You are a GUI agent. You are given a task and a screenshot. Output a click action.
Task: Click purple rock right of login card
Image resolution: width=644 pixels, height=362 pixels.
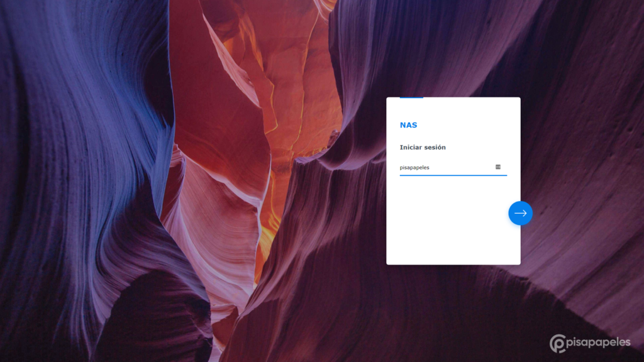click(x=579, y=157)
